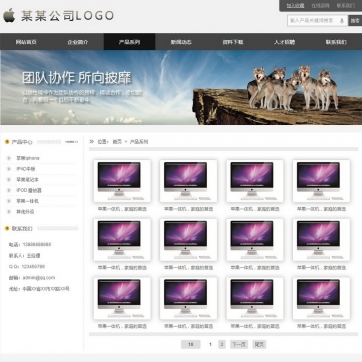Open first iMac thumbnail in top row
The width and height of the screenshot is (362, 362).
pos(122,181)
